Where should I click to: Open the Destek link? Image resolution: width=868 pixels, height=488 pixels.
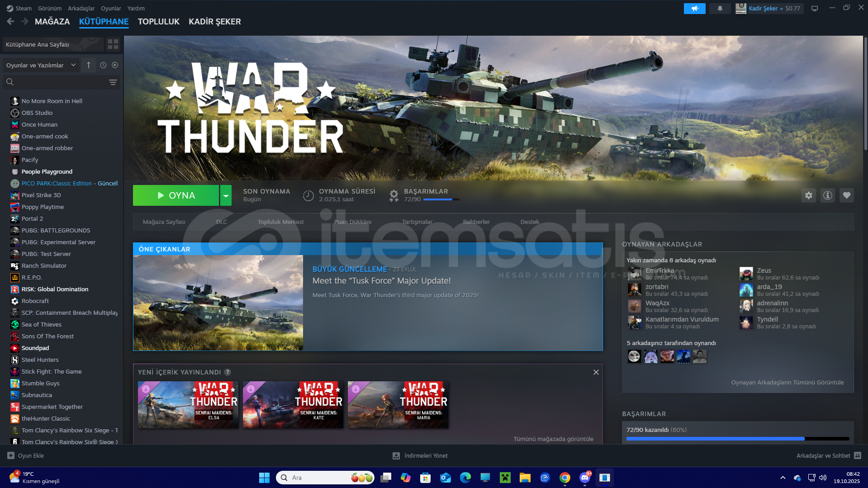click(530, 222)
